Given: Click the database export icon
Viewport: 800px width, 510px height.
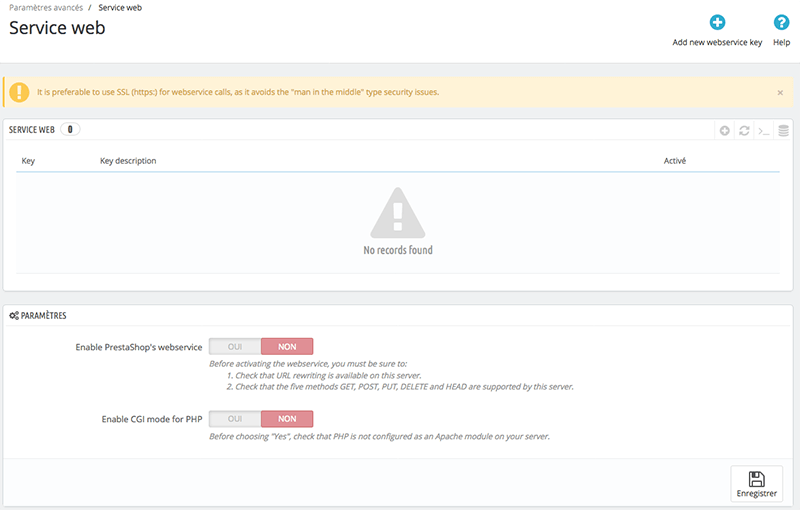Looking at the screenshot, I should [783, 131].
